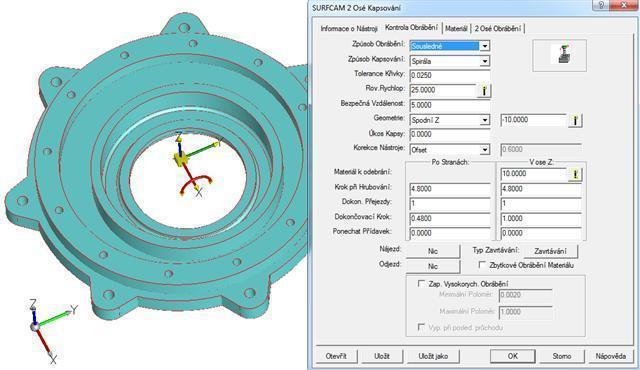Open the 2 Osé Obrábění tab
Viewport: 640px width, 370px height.
[x=498, y=29]
